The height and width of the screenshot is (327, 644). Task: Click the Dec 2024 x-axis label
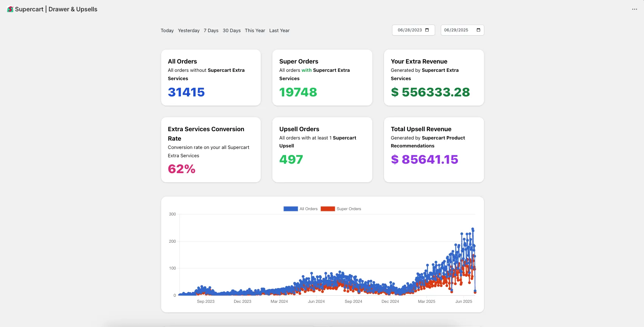tap(390, 301)
